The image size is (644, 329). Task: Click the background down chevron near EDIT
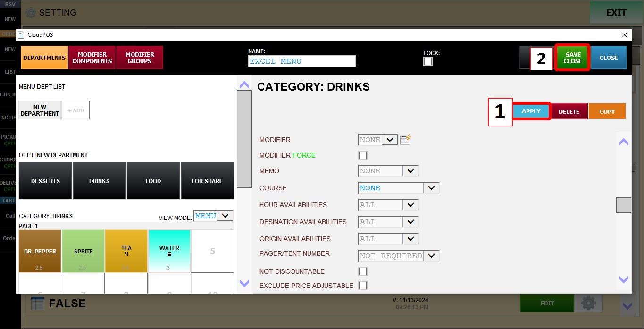[627, 305]
